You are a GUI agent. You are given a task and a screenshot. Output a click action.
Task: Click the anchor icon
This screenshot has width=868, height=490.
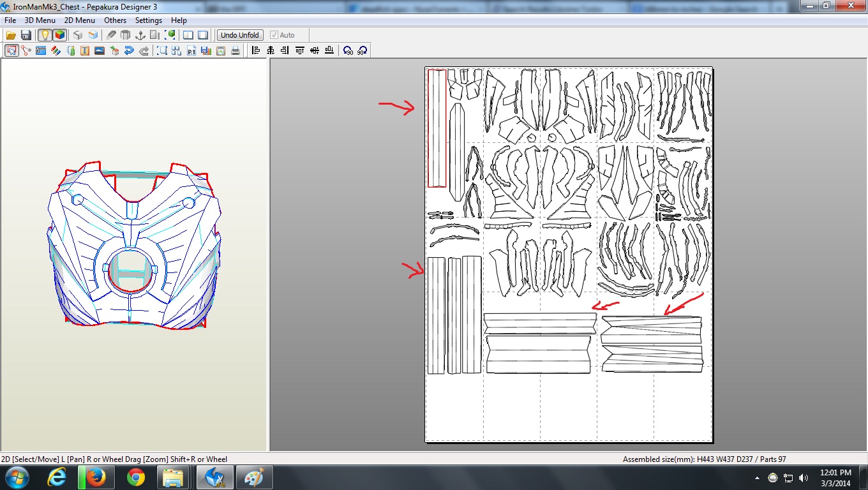[141, 35]
